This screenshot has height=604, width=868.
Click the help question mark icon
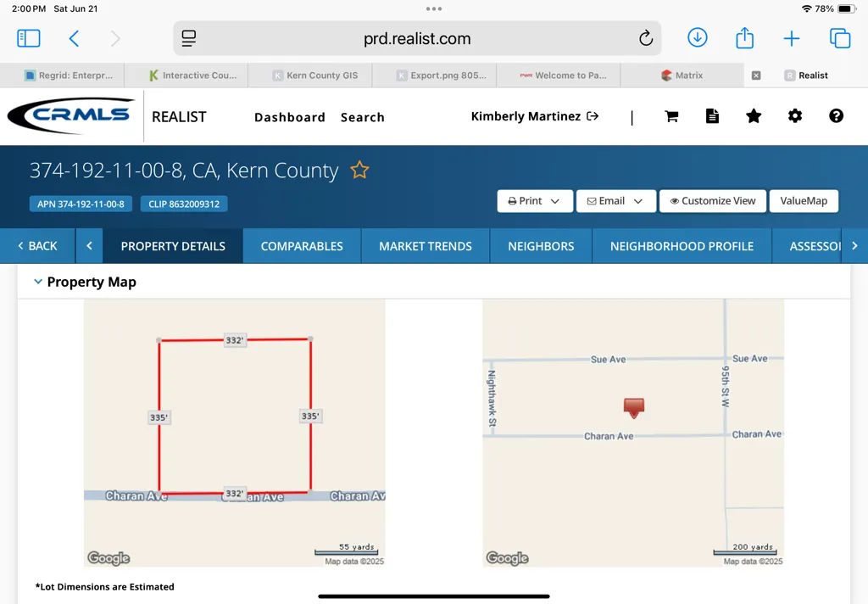point(836,116)
